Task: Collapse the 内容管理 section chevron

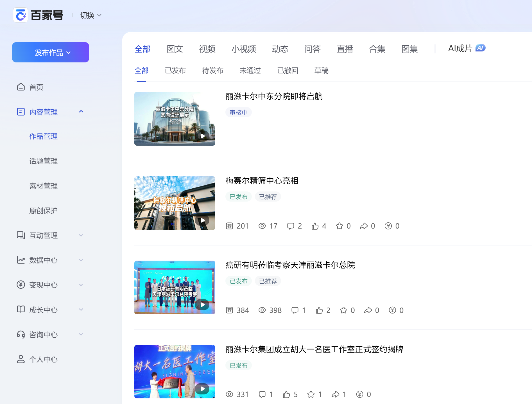Action: click(81, 112)
